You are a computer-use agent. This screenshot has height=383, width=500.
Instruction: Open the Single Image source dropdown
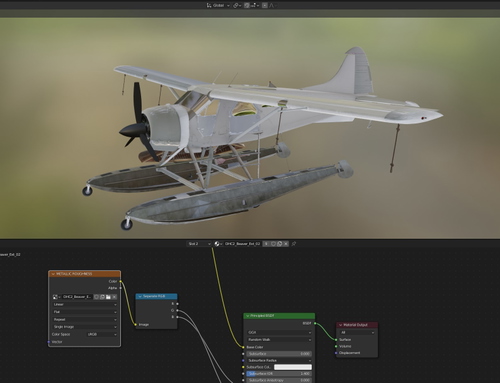(x=85, y=327)
